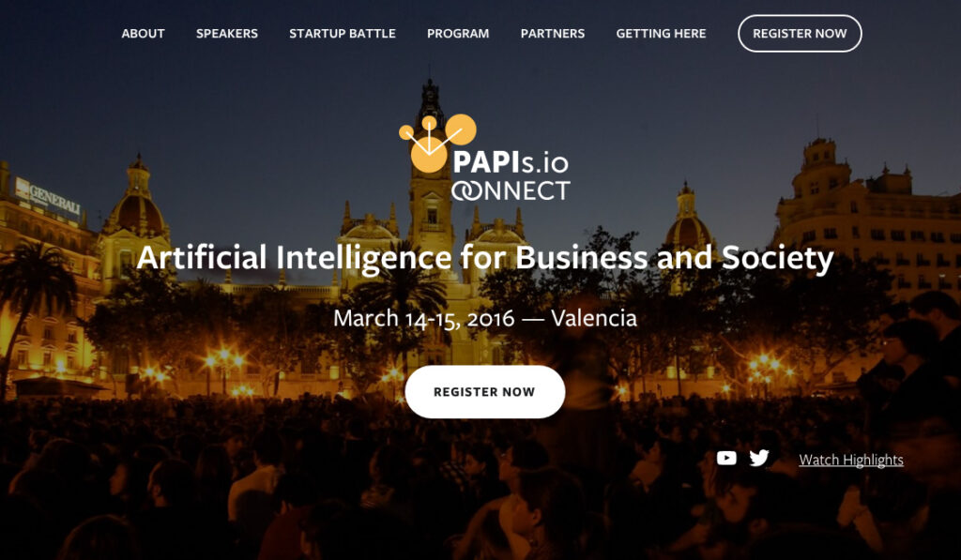
Task: Click the outlined Register Now nav button
Action: pyautogui.click(x=800, y=34)
